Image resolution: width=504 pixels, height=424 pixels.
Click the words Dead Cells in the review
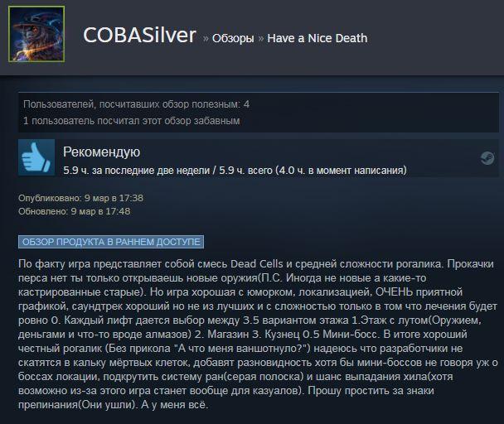pos(257,264)
